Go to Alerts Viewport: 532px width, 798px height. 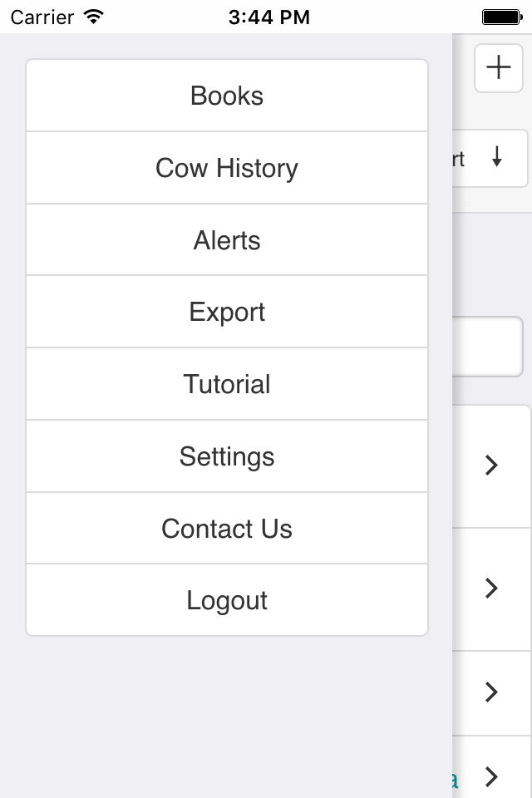pos(227,240)
